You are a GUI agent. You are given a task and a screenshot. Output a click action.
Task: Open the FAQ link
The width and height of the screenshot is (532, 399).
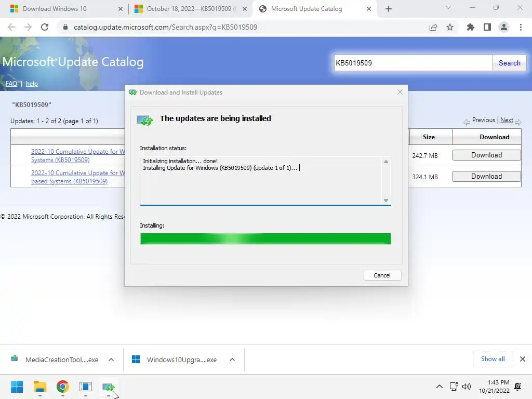point(11,84)
